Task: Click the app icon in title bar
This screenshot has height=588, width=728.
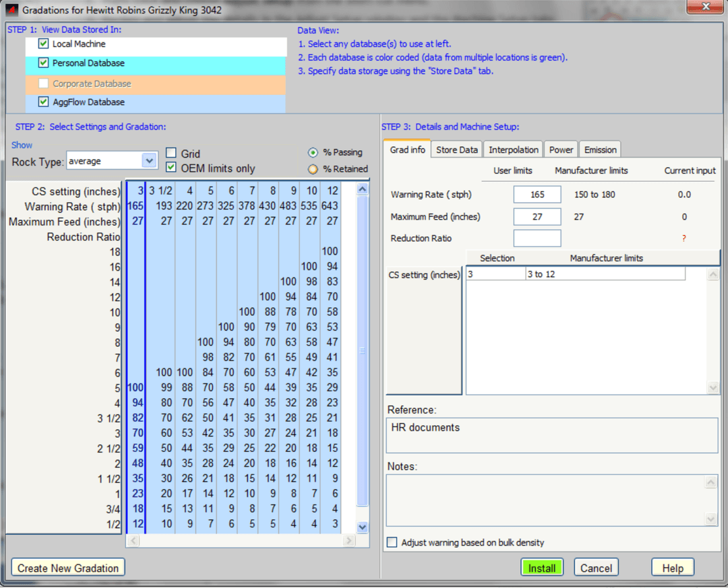Action: tap(11, 10)
